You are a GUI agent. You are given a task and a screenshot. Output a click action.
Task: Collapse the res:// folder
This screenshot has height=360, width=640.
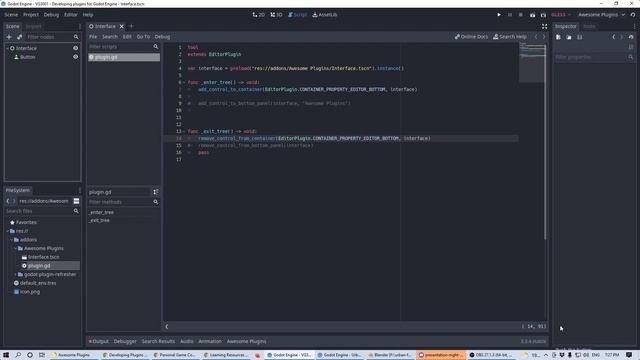click(x=7, y=231)
